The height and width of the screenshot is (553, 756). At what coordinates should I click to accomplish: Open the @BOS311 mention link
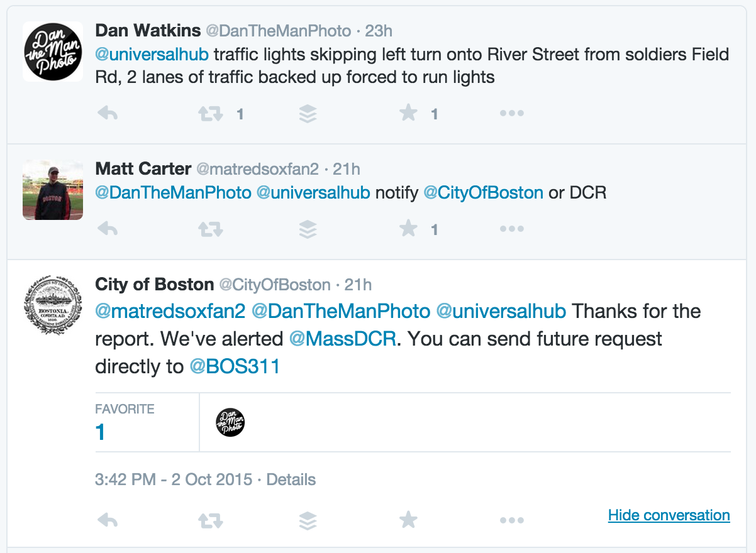click(235, 366)
